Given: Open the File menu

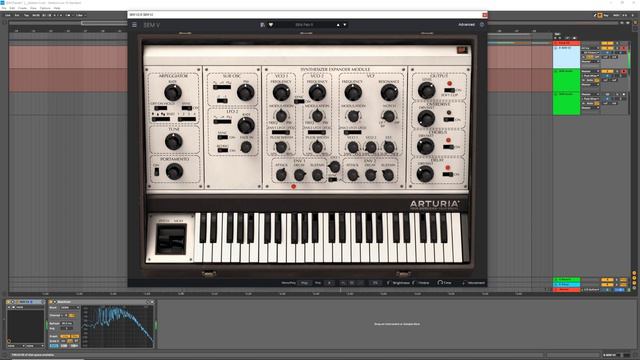Looking at the screenshot, I should [4, 8].
